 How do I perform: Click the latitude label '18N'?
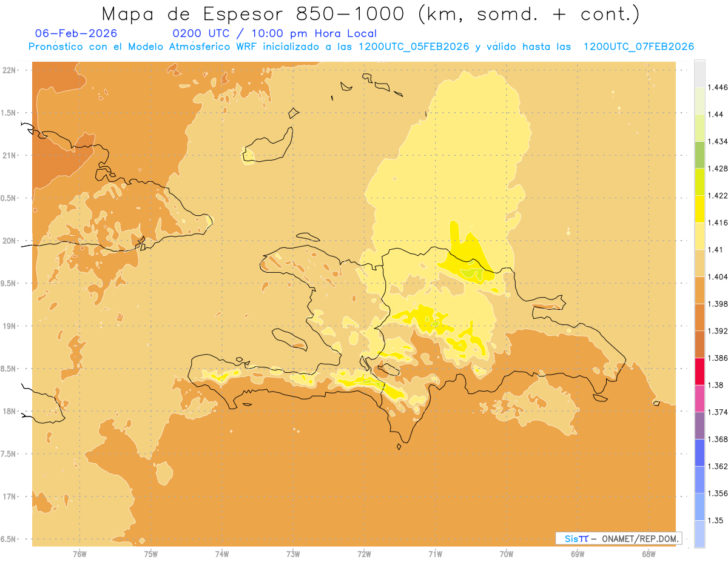[10, 411]
